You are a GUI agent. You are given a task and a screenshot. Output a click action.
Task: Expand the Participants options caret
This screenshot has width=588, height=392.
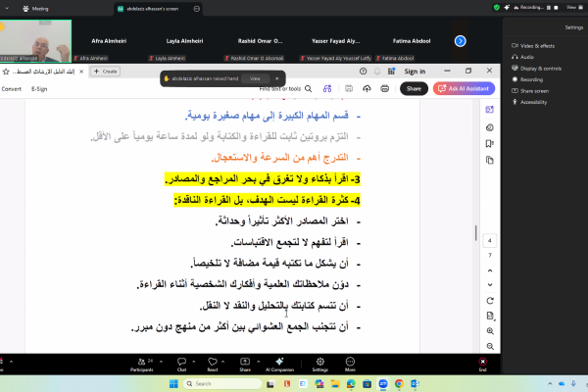[x=161, y=362]
